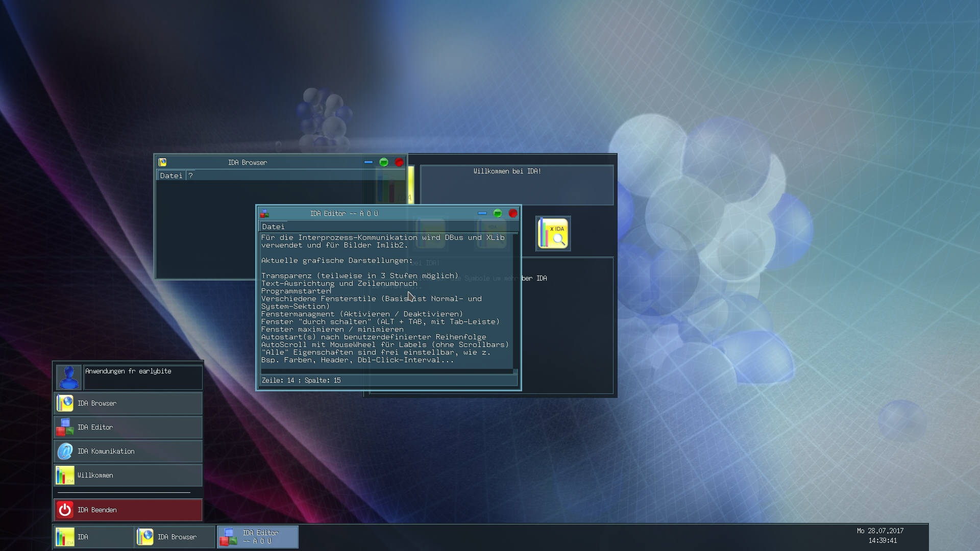This screenshot has width=980, height=551.
Task: Launch IDA Editor via its colored cubes icon
Action: pos(64,427)
